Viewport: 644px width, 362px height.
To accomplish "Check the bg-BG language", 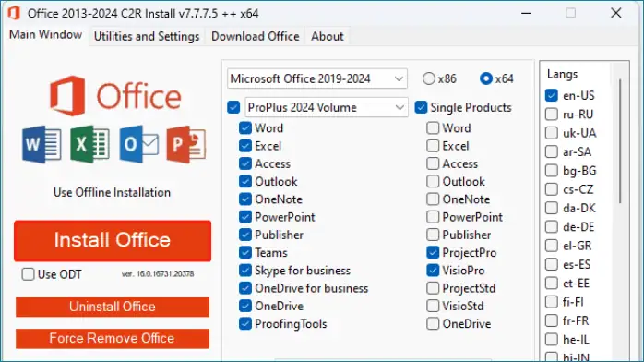I will [551, 171].
